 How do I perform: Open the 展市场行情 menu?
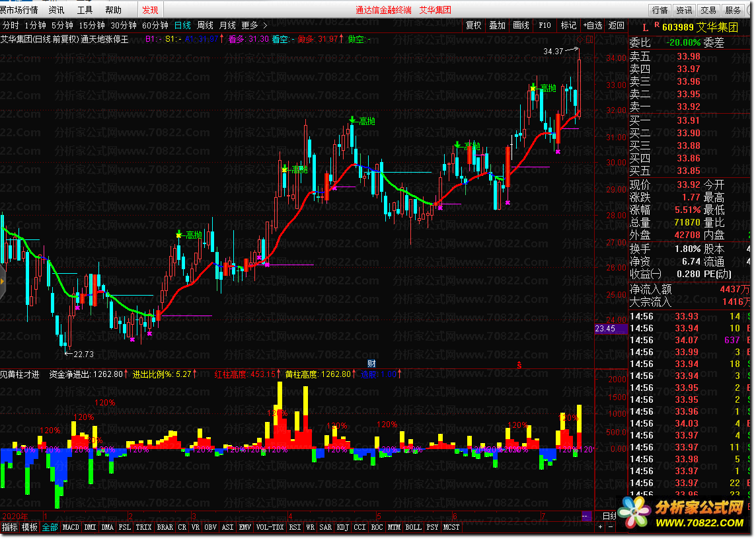click(19, 10)
